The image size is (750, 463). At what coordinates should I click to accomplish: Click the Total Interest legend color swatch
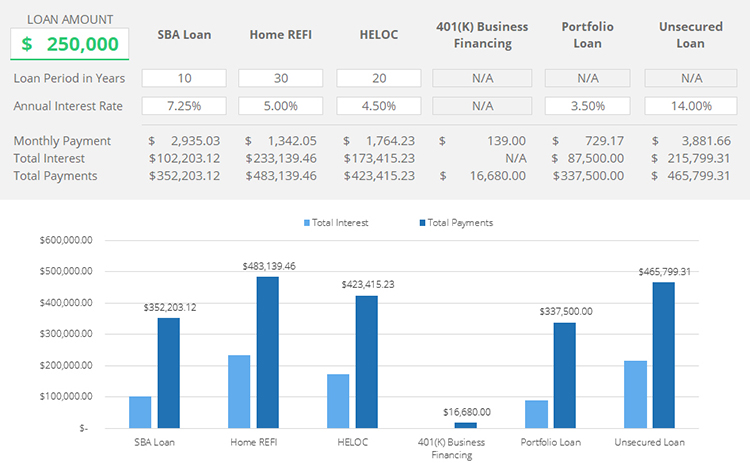[x=308, y=223]
